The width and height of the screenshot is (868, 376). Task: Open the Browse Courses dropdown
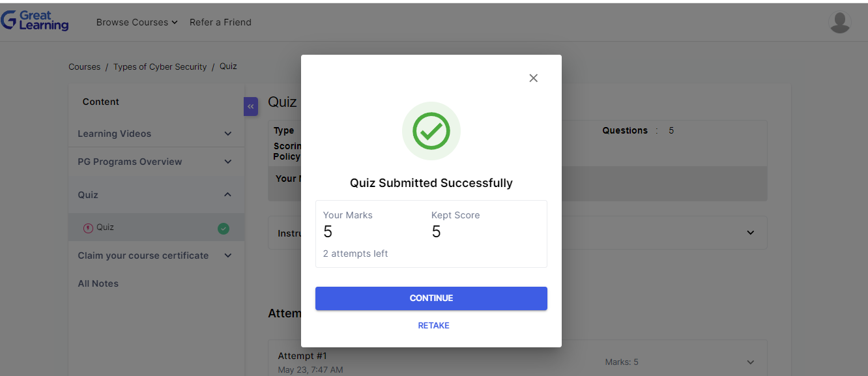click(x=137, y=22)
